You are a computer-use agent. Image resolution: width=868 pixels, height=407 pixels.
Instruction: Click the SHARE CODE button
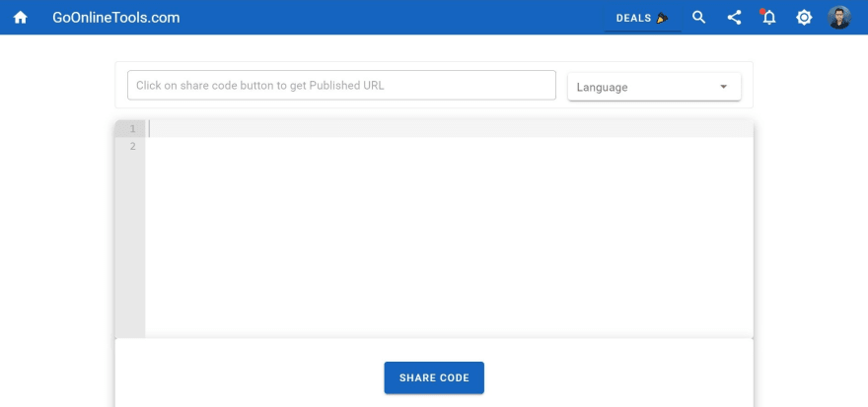click(x=434, y=377)
